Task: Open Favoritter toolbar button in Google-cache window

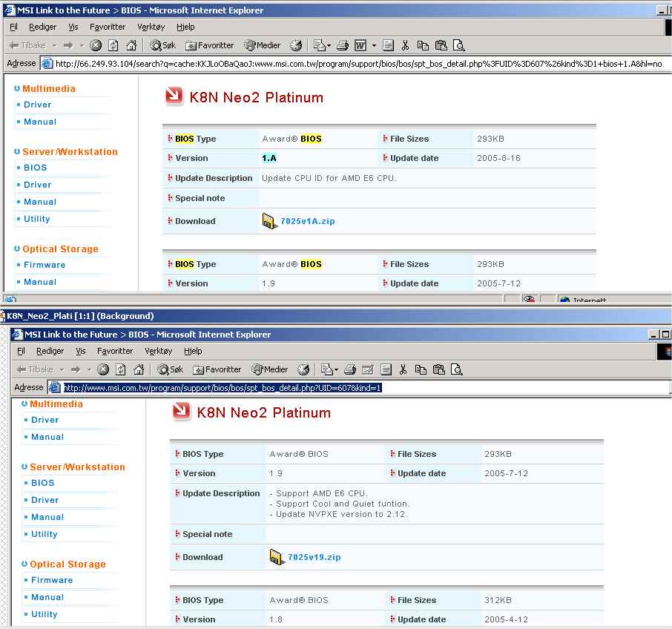Action: tap(210, 45)
